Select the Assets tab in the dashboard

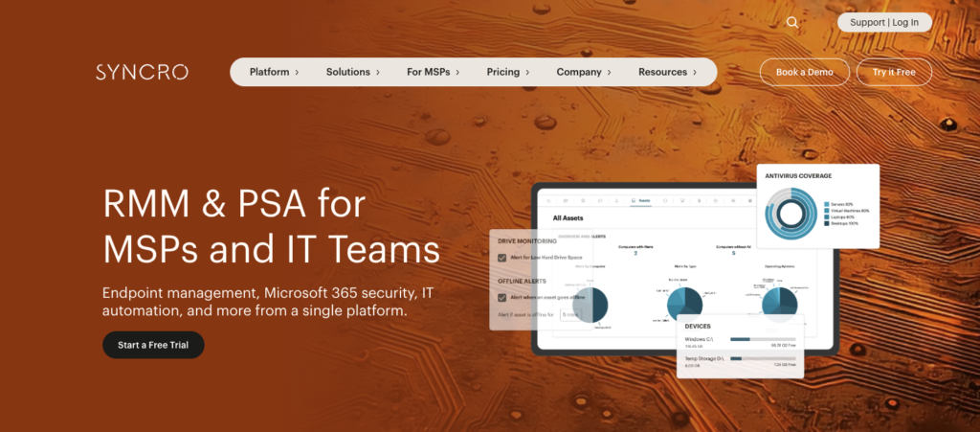coord(640,201)
